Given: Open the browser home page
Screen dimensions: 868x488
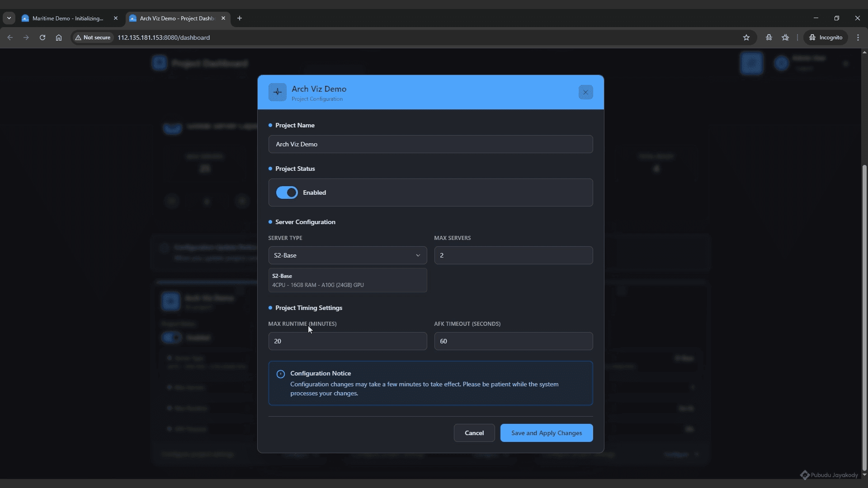Looking at the screenshot, I should point(59,38).
